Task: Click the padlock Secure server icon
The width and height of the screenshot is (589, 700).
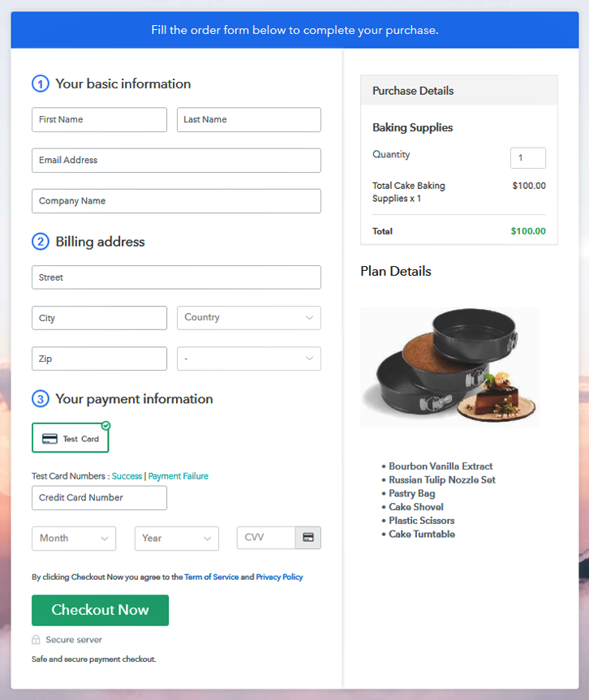Action: (36, 640)
